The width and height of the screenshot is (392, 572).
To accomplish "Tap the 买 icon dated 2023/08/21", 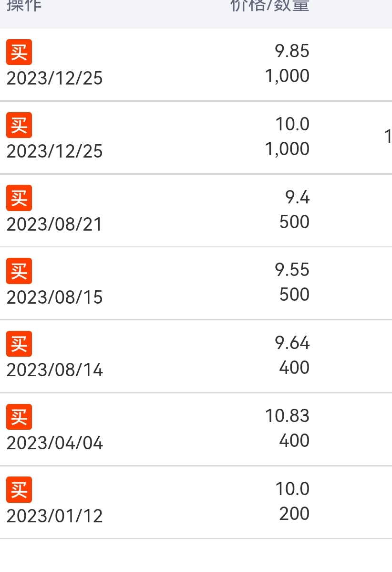I will 19,198.
